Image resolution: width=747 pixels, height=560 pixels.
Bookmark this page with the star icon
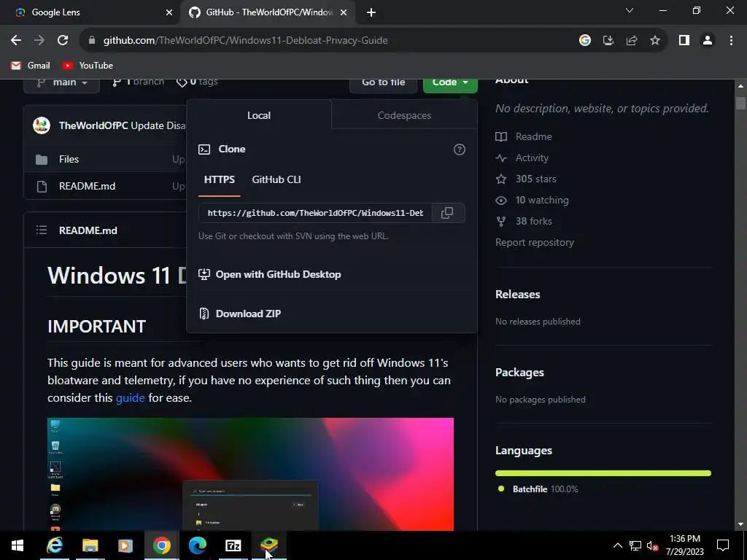tap(655, 41)
